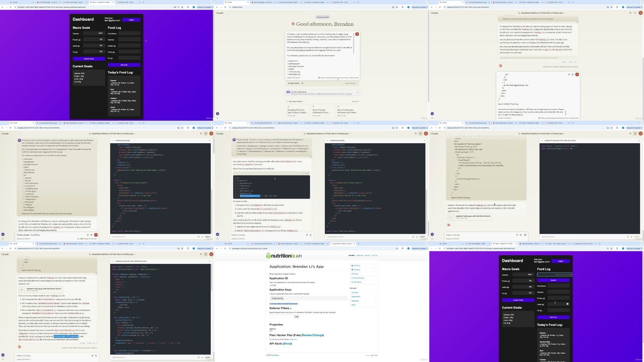Image resolution: width=644 pixels, height=362 pixels.
Task: Click the scrollbar in the Good afternoon message box
Action: 353,43
